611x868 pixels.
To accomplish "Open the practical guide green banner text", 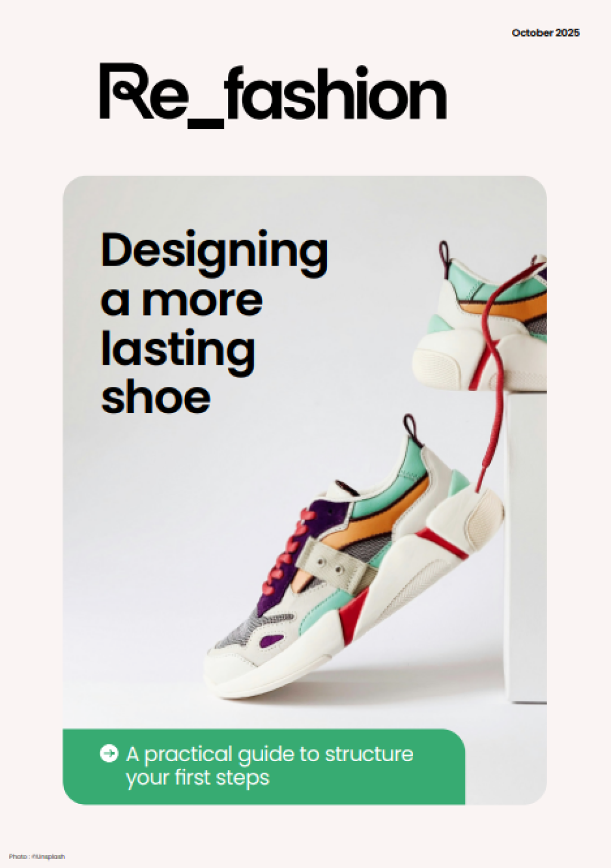I will tap(269, 765).
